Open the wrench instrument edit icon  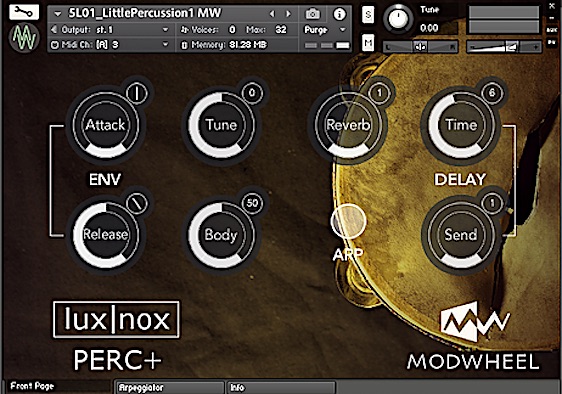(24, 13)
